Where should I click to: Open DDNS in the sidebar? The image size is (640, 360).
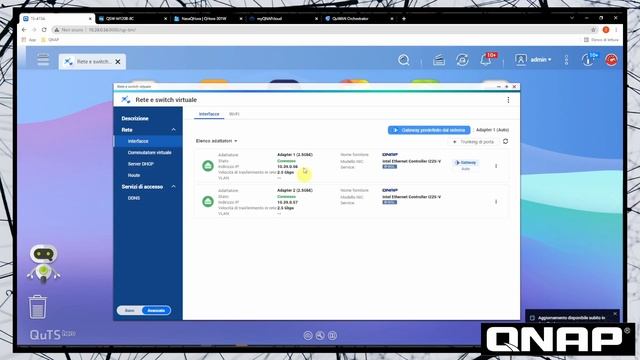134,198
